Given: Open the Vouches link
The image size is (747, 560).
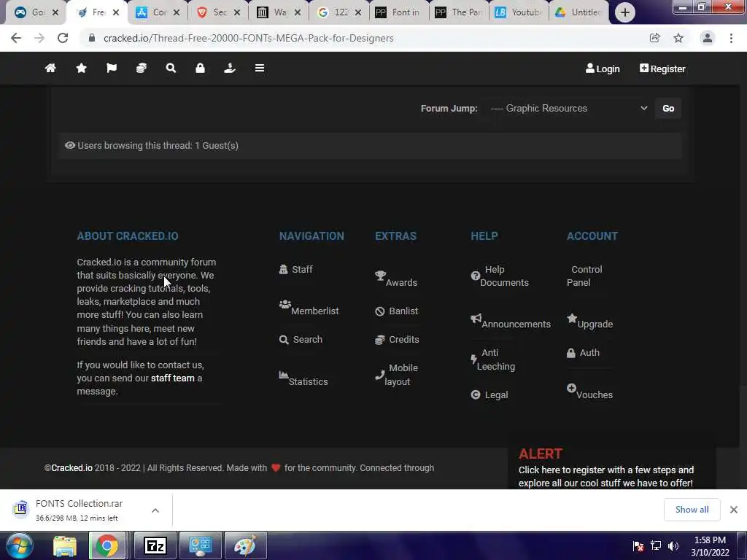Looking at the screenshot, I should coord(589,392).
